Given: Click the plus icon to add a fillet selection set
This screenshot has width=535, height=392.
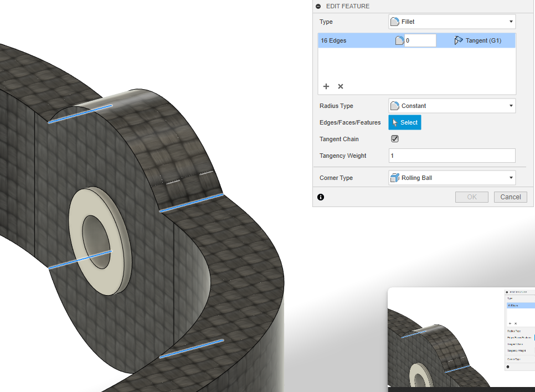Looking at the screenshot, I should click(x=326, y=86).
